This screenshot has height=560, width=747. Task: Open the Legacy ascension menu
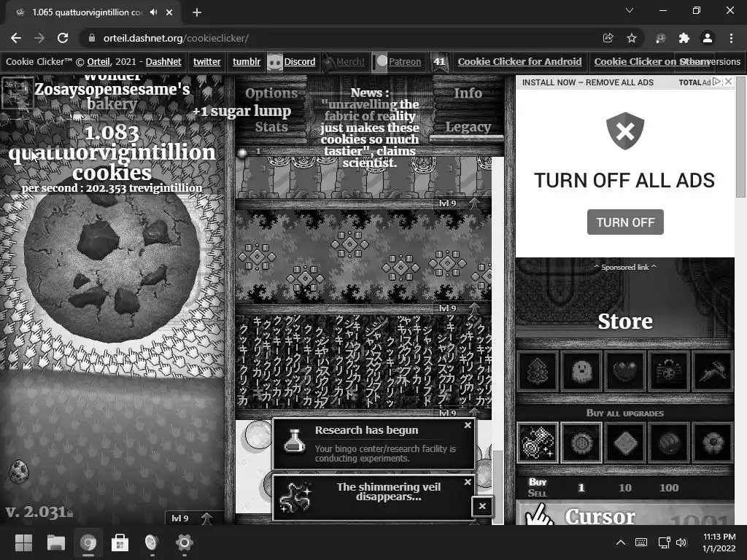point(468,127)
